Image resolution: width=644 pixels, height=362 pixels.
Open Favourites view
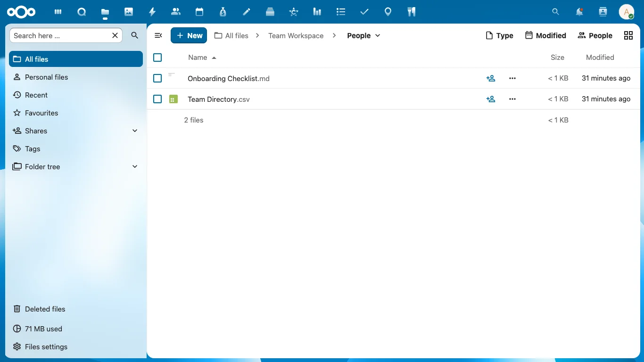click(x=76, y=113)
